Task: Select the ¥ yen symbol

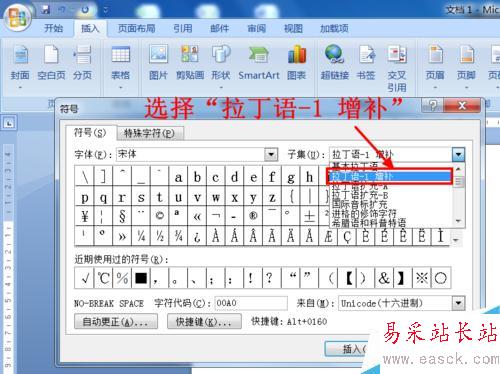Action: click(x=85, y=216)
